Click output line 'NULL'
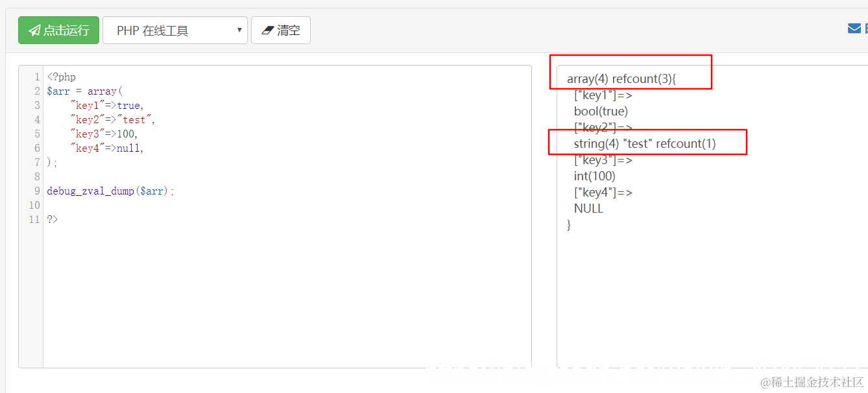This screenshot has height=393, width=868. pyautogui.click(x=588, y=209)
